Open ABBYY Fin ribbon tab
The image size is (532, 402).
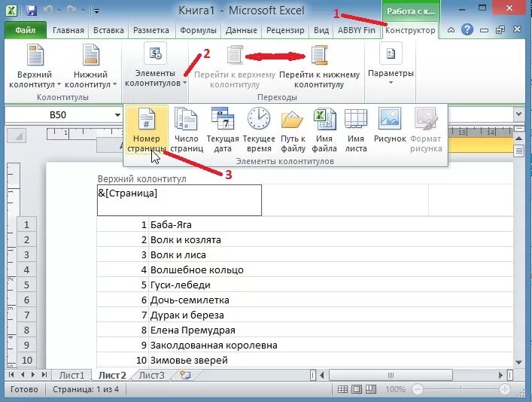(356, 30)
